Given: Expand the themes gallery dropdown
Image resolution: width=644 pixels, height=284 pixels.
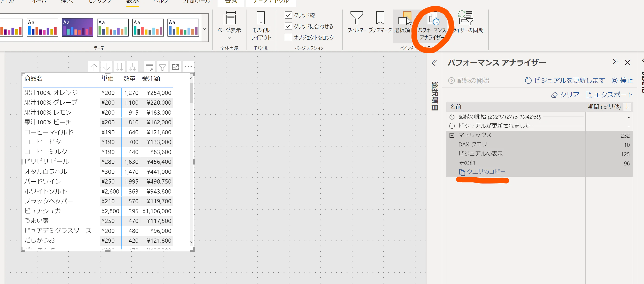Looking at the screenshot, I should [205, 29].
